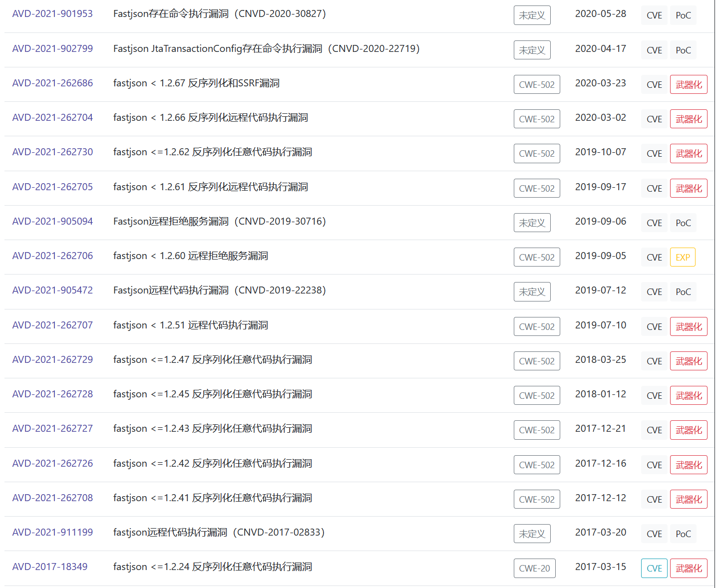Image resolution: width=717 pixels, height=588 pixels.
Task: Click CWE-502 tag for fastjson <=1.2.42
Action: [x=537, y=465]
